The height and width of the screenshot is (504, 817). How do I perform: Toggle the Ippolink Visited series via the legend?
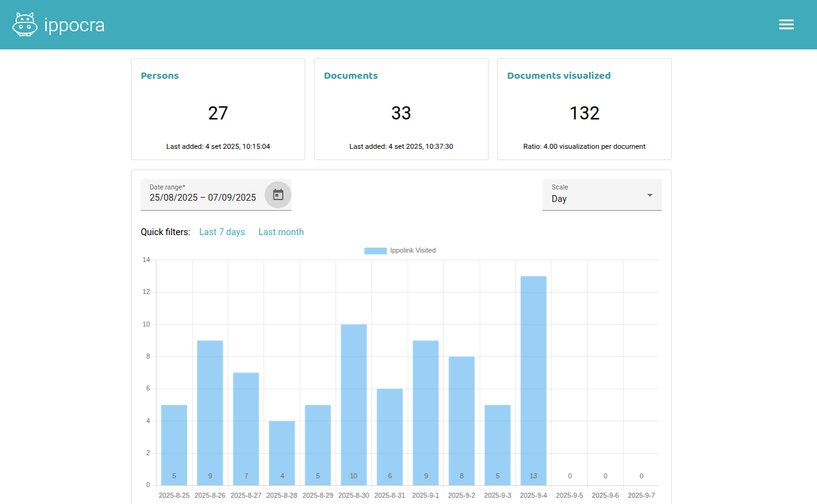coord(400,250)
